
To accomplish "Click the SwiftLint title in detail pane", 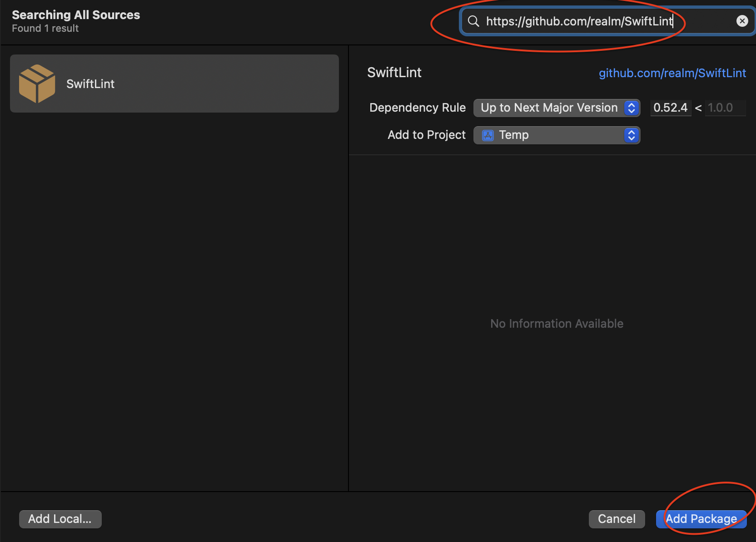I will coord(394,73).
